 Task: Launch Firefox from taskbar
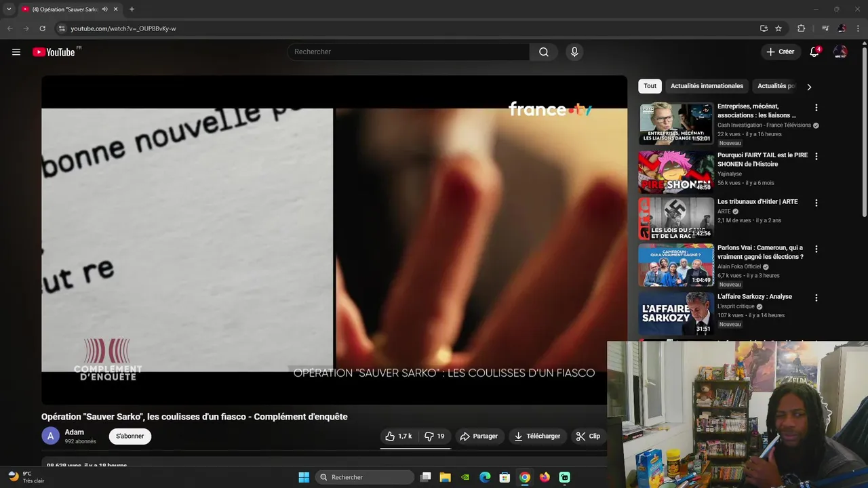click(x=545, y=477)
